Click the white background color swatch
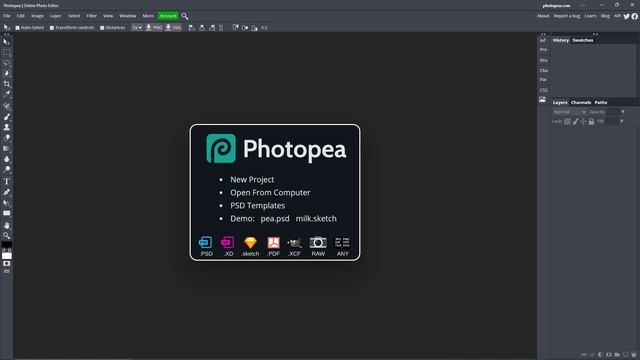The height and width of the screenshot is (360, 640). (7, 256)
